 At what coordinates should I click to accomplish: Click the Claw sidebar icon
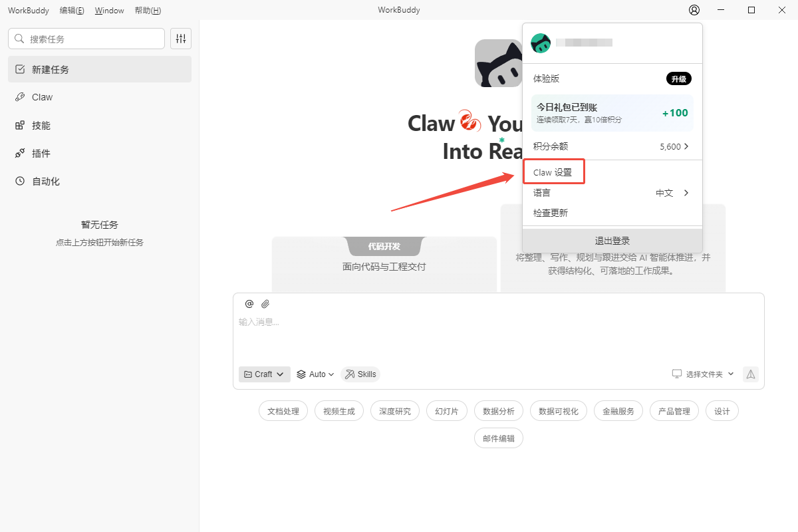click(x=20, y=97)
